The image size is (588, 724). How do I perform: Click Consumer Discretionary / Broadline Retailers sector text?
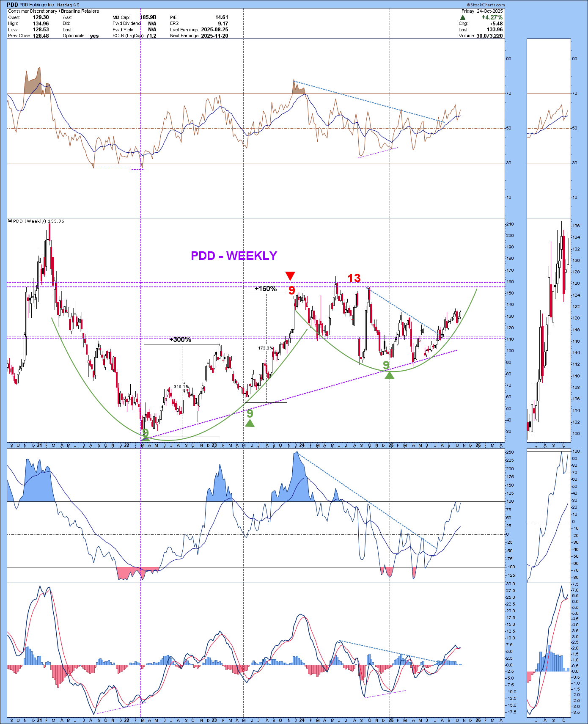click(54, 11)
